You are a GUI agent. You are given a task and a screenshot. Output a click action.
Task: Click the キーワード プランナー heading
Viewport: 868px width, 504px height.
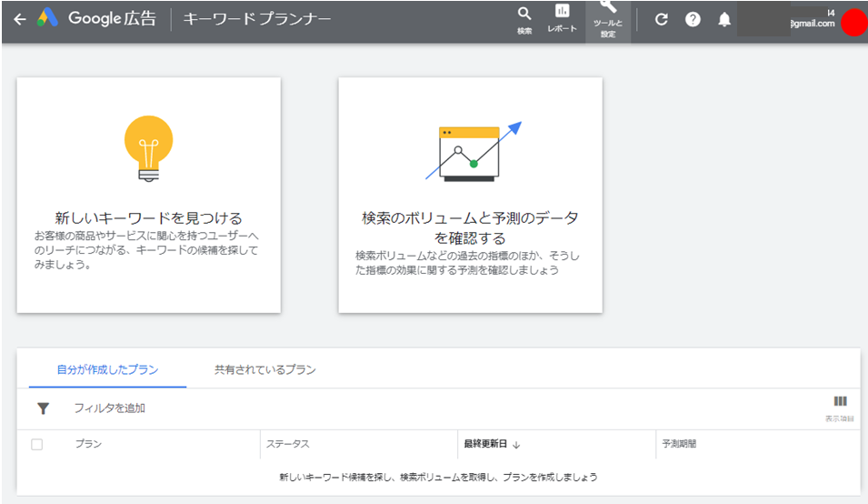pyautogui.click(x=257, y=19)
